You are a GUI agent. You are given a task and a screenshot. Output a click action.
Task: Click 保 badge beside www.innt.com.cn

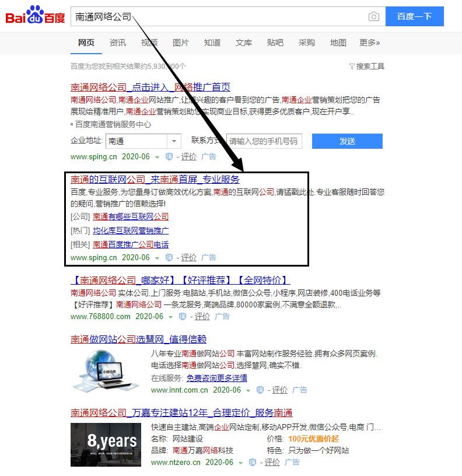[x=260, y=390]
